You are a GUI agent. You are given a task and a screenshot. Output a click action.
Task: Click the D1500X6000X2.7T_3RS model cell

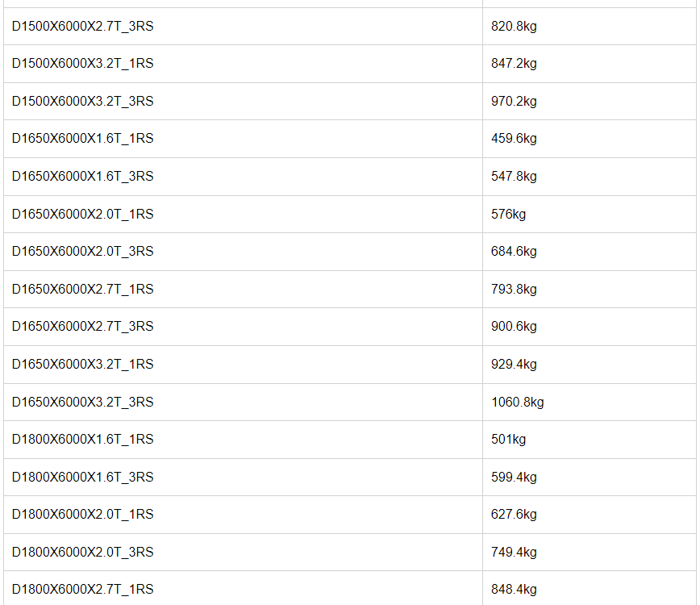(x=82, y=27)
